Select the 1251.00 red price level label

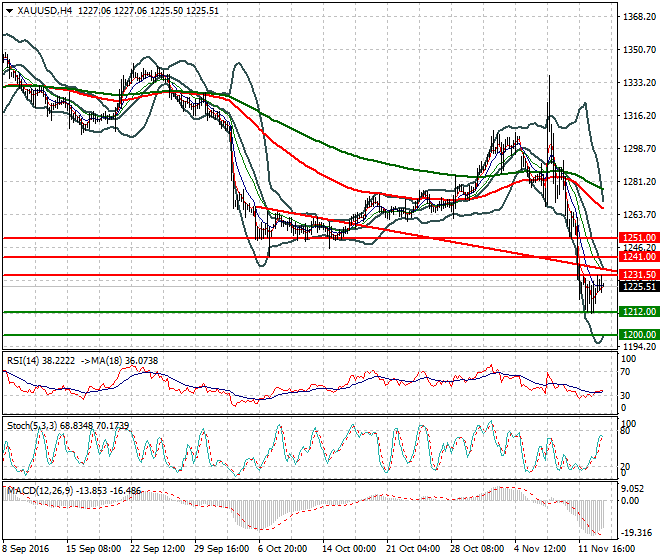click(639, 237)
